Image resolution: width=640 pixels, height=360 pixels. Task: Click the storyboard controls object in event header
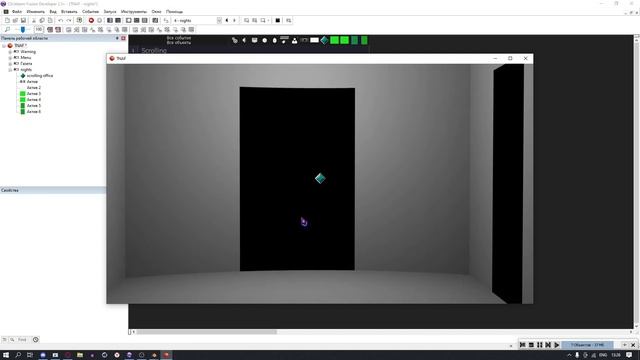pos(254,40)
